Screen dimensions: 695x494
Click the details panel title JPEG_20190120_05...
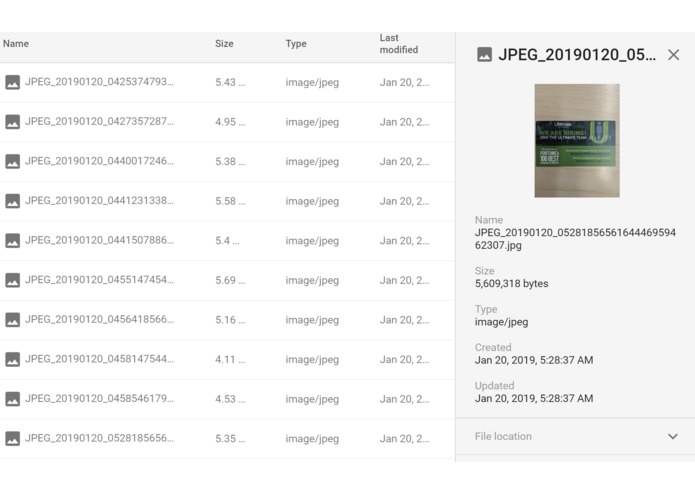577,54
